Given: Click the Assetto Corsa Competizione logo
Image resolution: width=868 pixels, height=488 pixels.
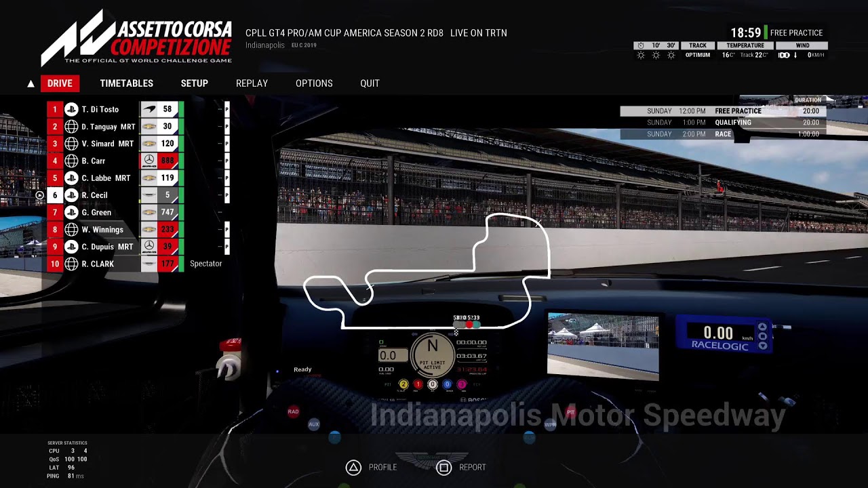Looking at the screenshot, I should [136, 37].
